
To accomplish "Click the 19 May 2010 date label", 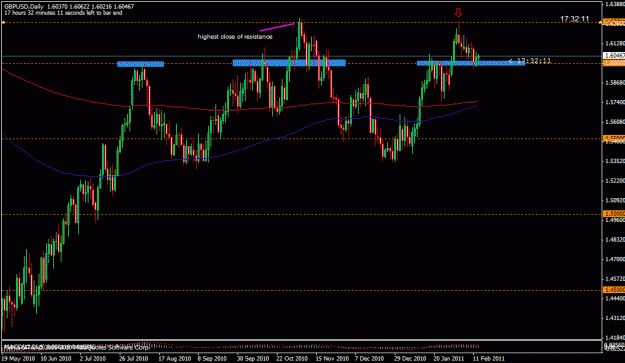I will click(x=18, y=358).
